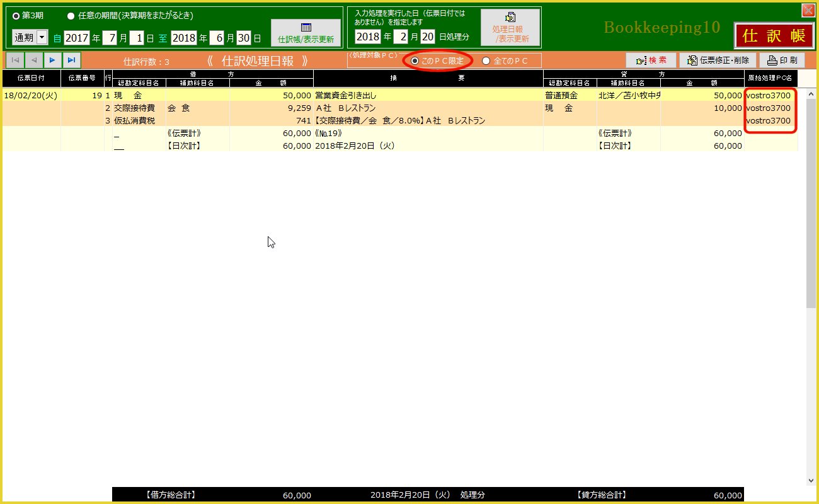
Task: Expand the 通期 period dropdown
Action: (x=42, y=37)
